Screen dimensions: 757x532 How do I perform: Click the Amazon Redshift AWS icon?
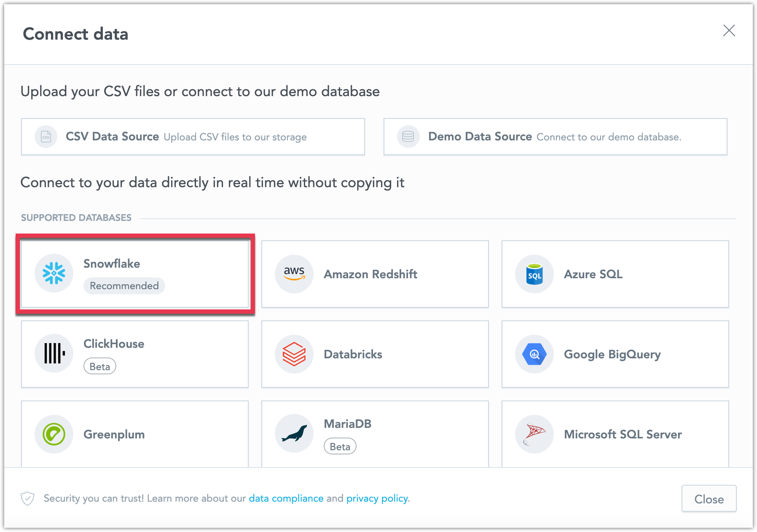click(294, 274)
